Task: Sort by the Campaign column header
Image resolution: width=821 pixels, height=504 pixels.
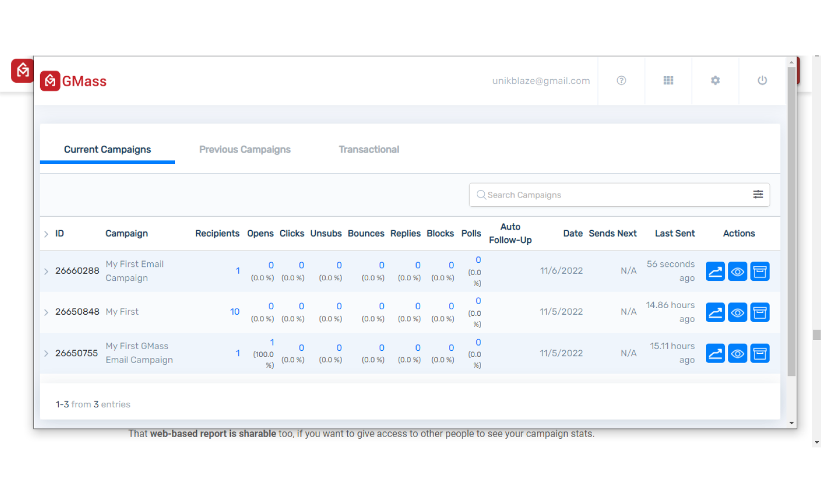Action: click(127, 233)
